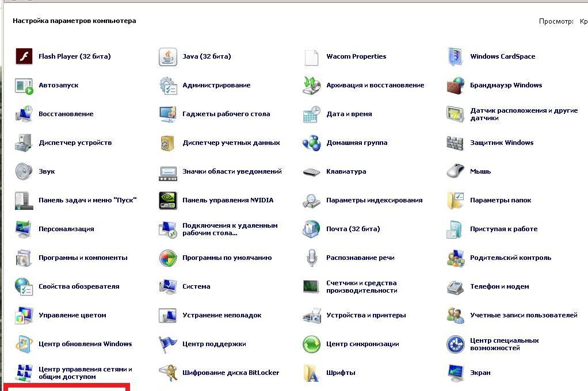Click the Центр специальных возможностей icon

(456, 344)
